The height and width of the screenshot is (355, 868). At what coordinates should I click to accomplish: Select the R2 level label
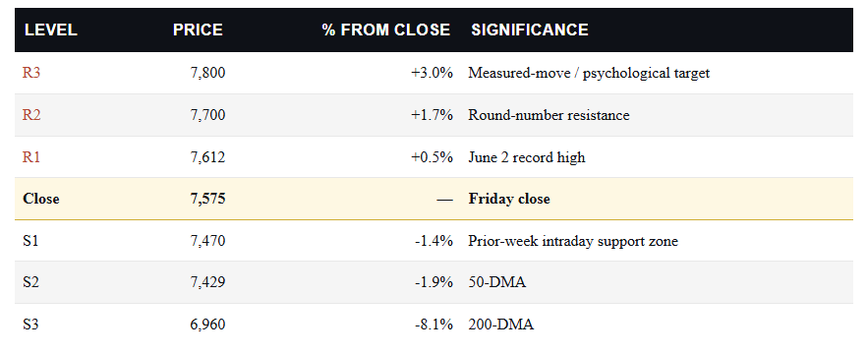pos(31,115)
